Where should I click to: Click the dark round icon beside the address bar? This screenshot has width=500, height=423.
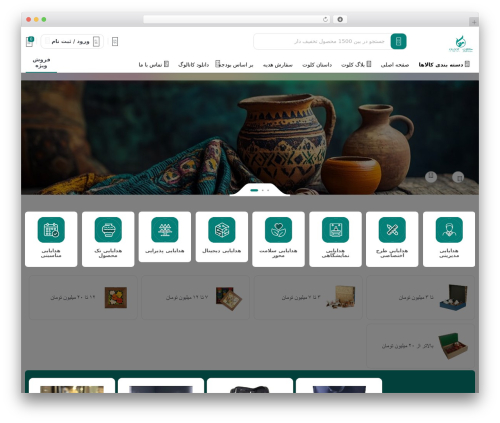coord(340,19)
